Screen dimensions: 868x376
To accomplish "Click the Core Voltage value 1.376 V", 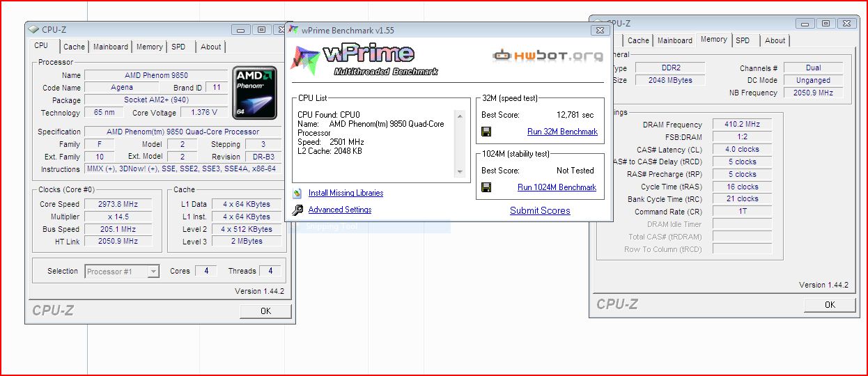I will tap(204, 113).
